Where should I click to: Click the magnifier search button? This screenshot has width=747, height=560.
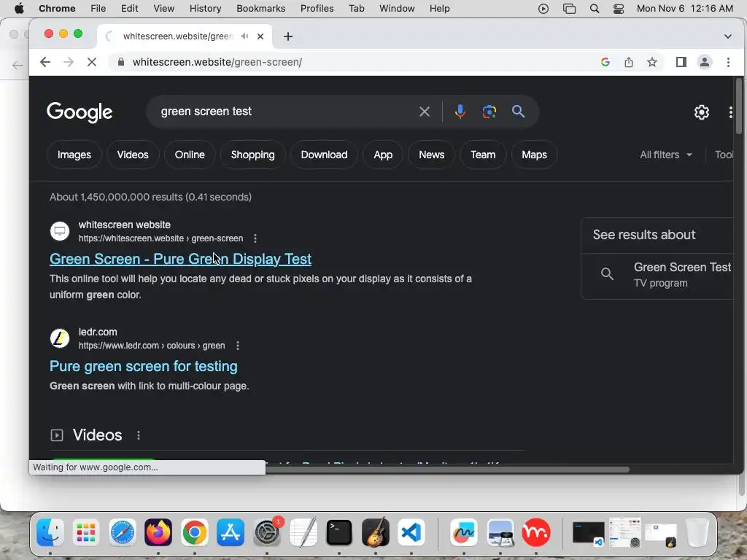coord(519,112)
